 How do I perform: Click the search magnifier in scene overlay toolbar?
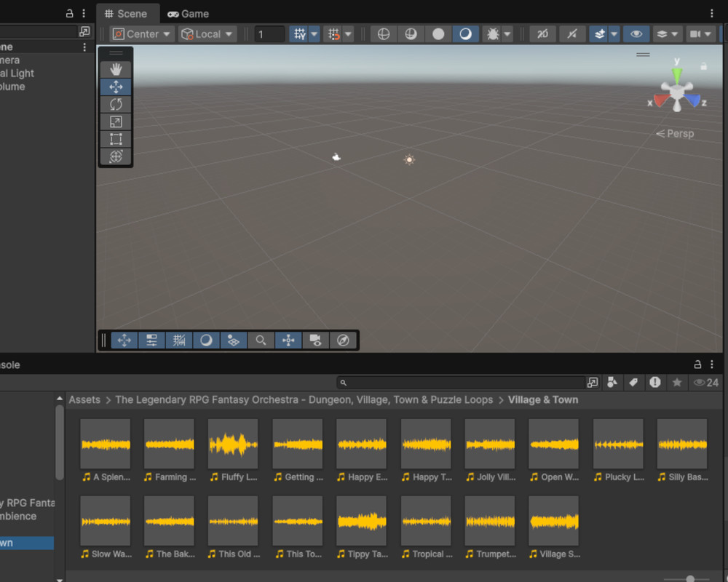tap(261, 340)
